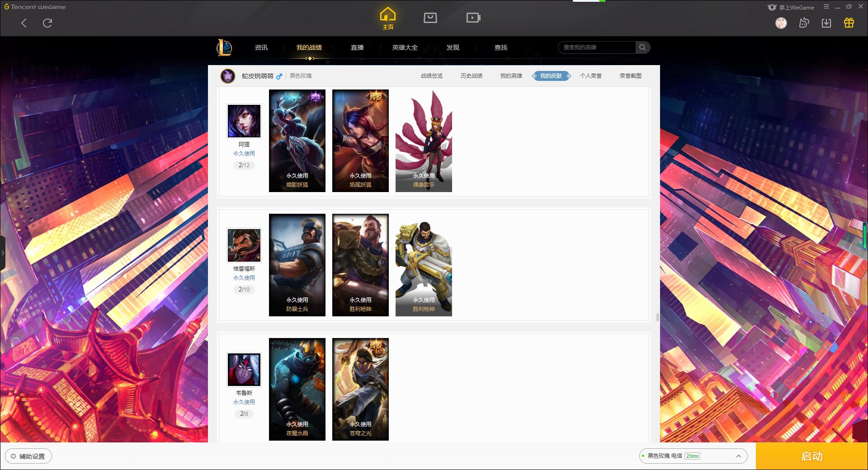The image size is (868, 470).
Task: Click the 搜索我的英雄 search field
Action: pyautogui.click(x=597, y=47)
